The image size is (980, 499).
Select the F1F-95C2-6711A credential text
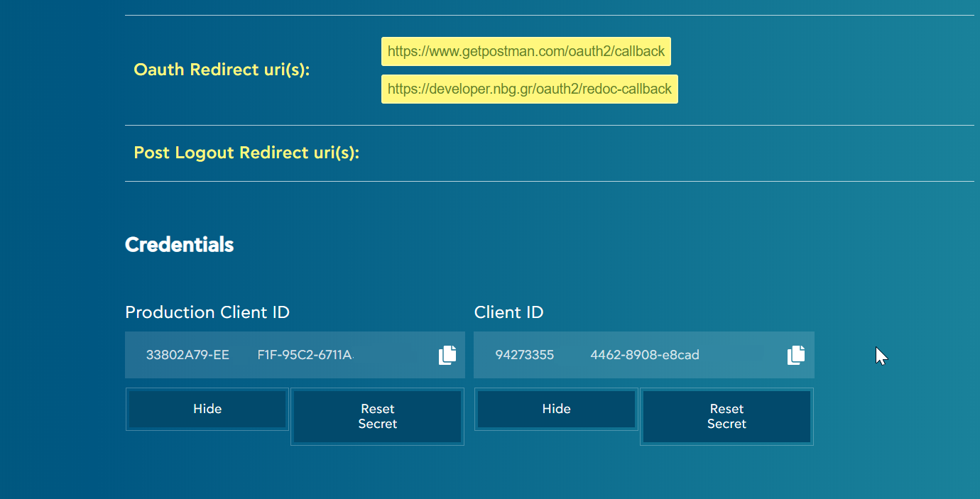click(x=305, y=355)
